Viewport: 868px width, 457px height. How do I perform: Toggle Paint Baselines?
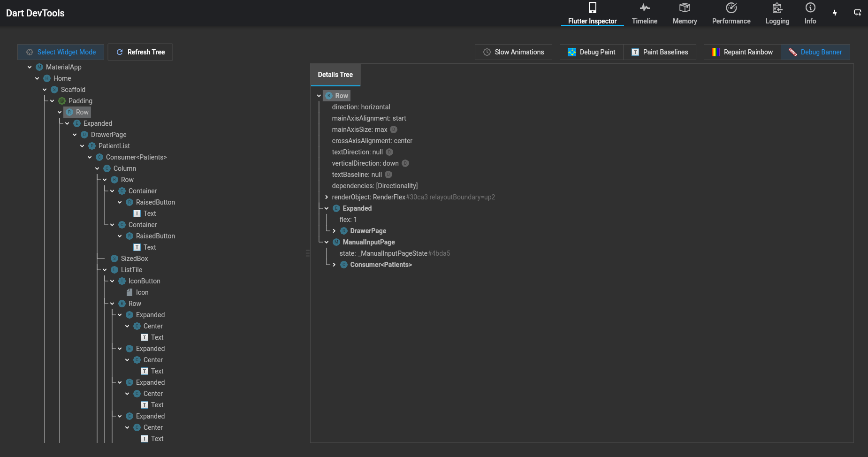(x=660, y=52)
